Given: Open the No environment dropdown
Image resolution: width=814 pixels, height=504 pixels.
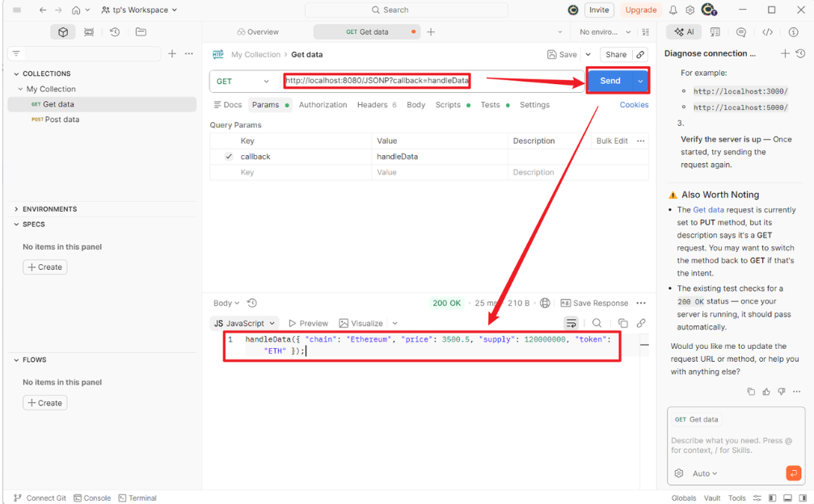Looking at the screenshot, I should 605,32.
